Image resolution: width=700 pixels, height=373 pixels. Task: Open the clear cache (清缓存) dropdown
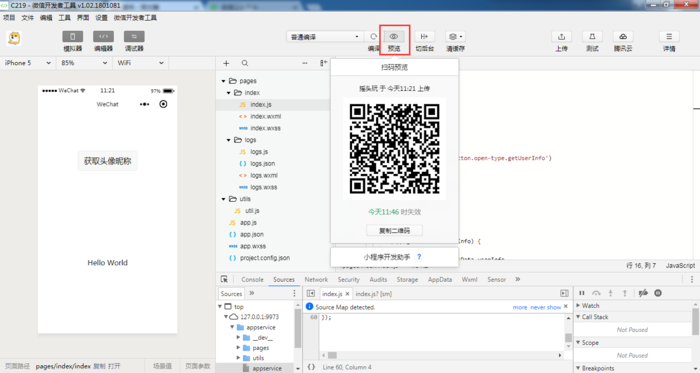(x=455, y=37)
